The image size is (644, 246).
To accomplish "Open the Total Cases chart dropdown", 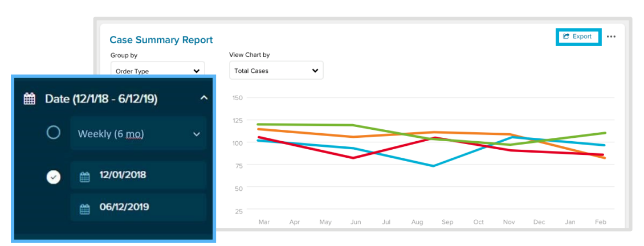I will click(x=276, y=71).
